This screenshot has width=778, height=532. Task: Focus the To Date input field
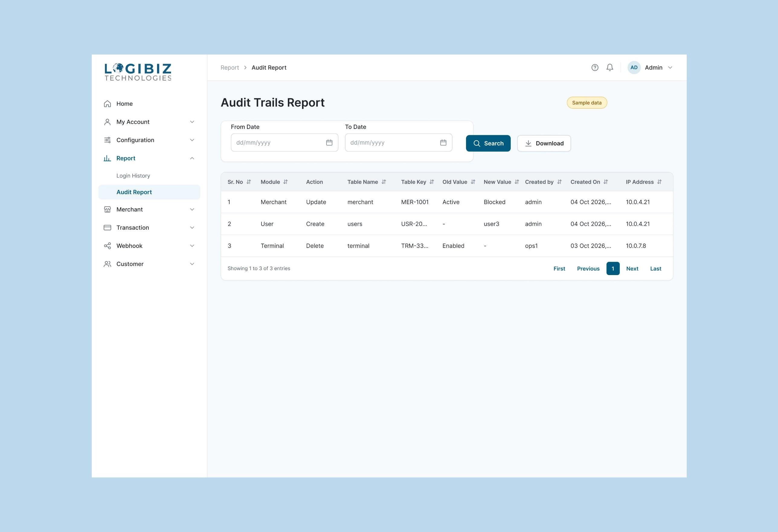click(x=398, y=143)
